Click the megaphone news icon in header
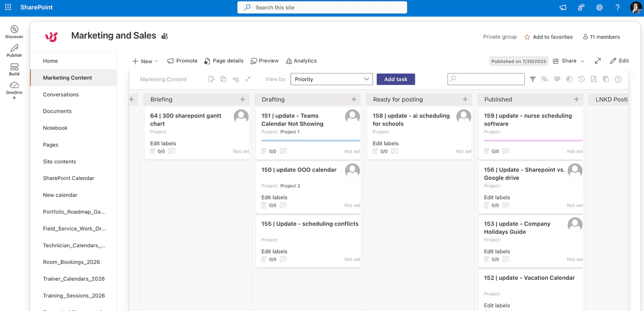 (563, 7)
